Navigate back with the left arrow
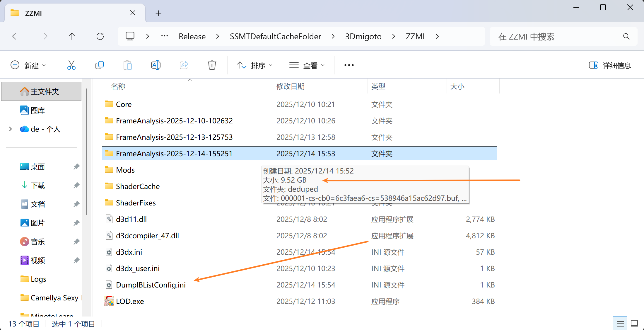644x330 pixels. click(16, 36)
